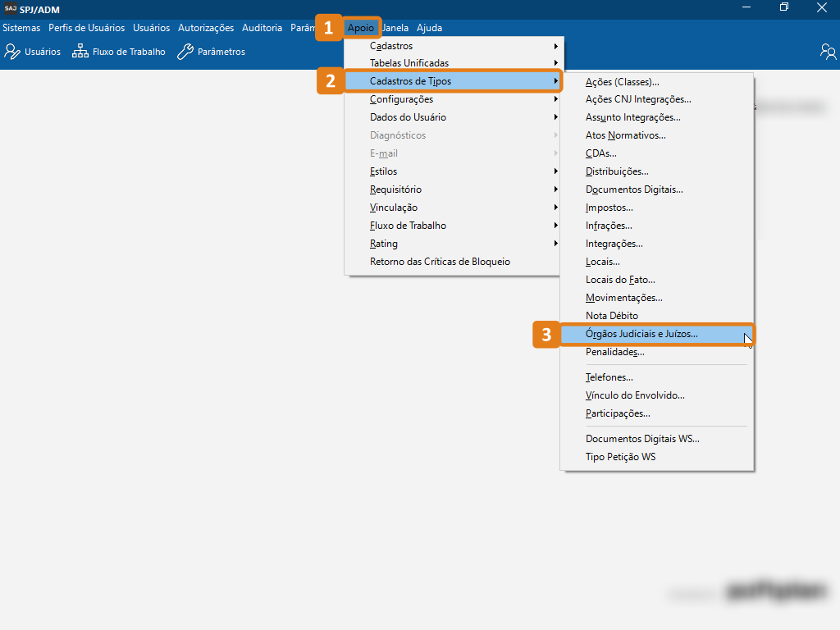Open Fluxo de Trabalho toolbar icon

pyautogui.click(x=80, y=52)
